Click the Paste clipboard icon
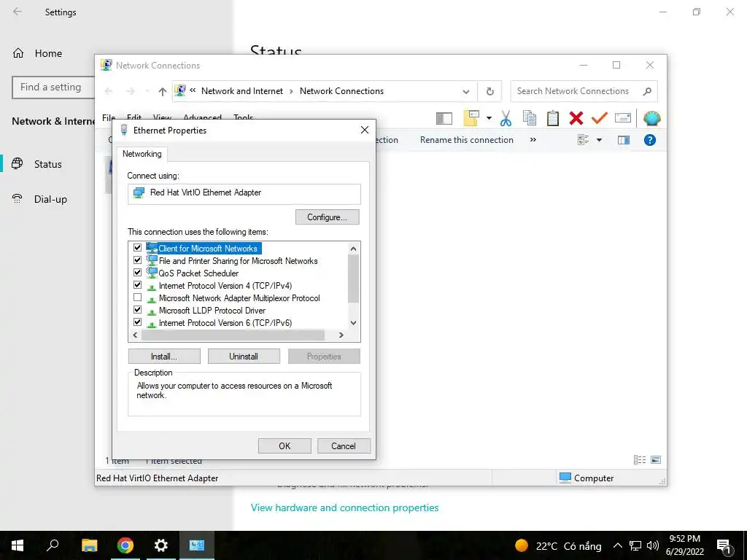 [x=553, y=118]
